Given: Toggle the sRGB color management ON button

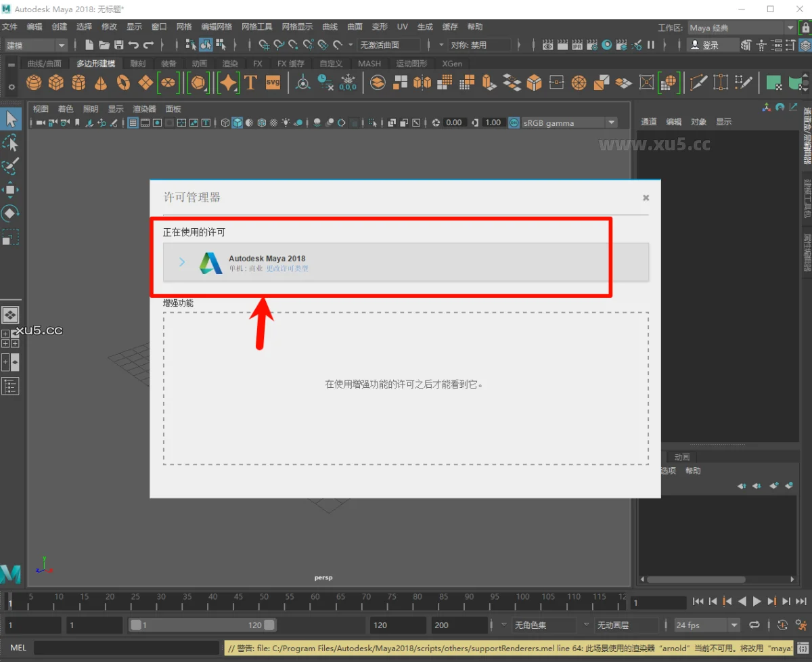Looking at the screenshot, I should (x=514, y=123).
